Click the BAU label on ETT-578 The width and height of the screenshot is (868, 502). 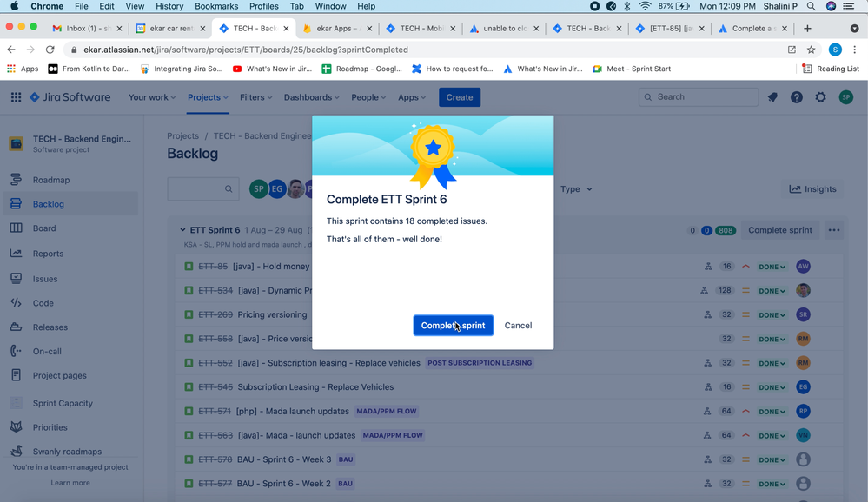click(346, 459)
